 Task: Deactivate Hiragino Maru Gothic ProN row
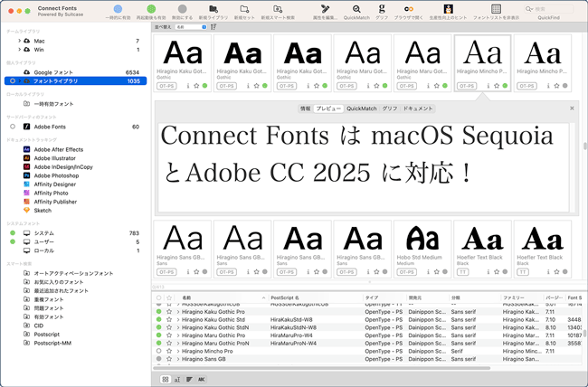pos(159,343)
